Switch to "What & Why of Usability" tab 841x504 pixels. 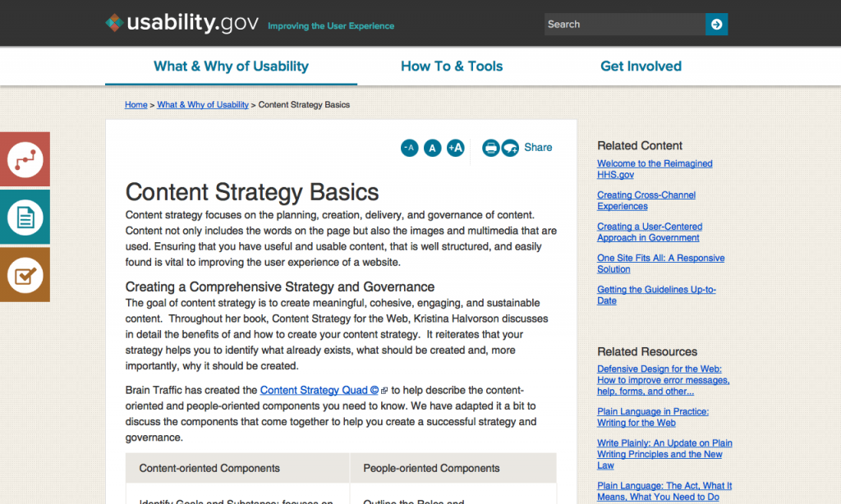231,66
